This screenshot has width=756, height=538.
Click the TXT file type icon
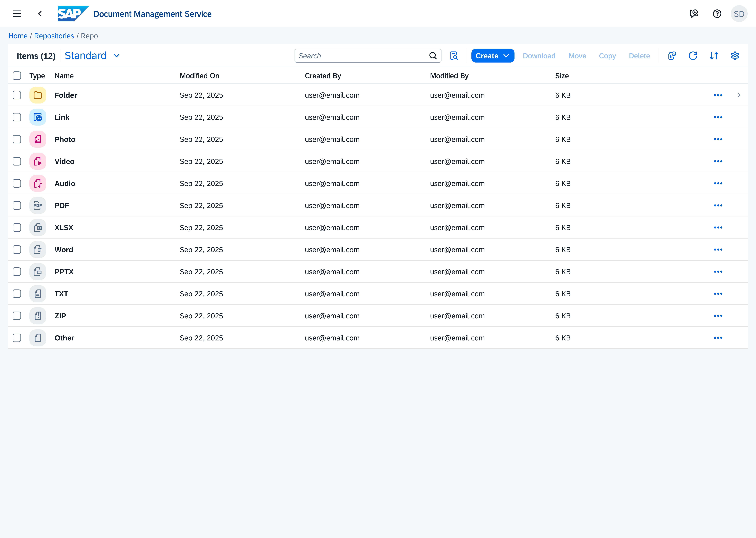point(38,294)
